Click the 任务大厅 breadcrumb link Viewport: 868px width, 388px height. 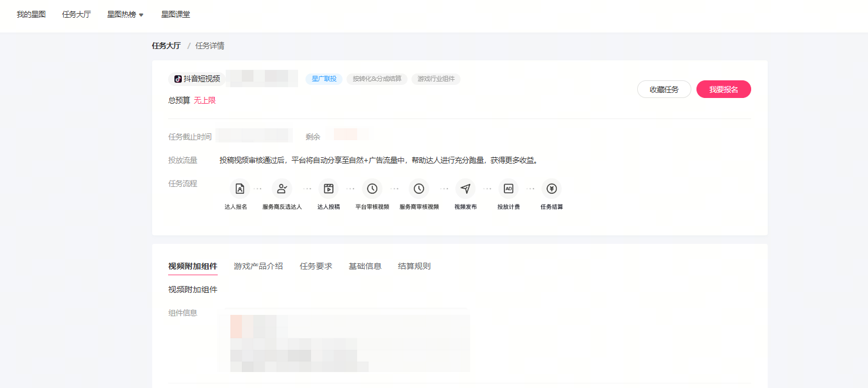coord(166,46)
